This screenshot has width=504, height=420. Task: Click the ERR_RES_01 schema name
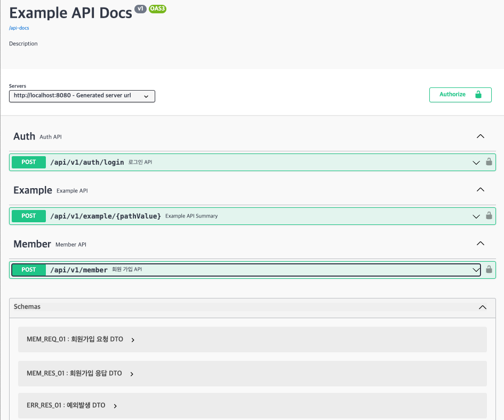tap(66, 405)
